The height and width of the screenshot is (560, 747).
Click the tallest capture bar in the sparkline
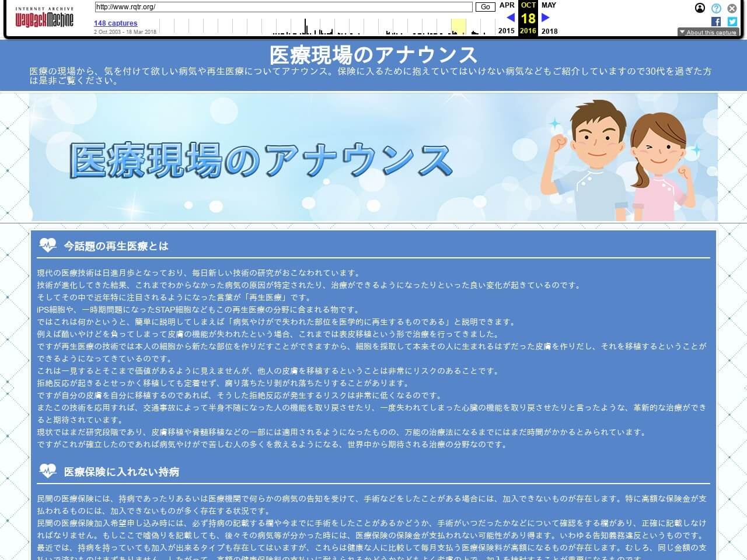[305, 27]
